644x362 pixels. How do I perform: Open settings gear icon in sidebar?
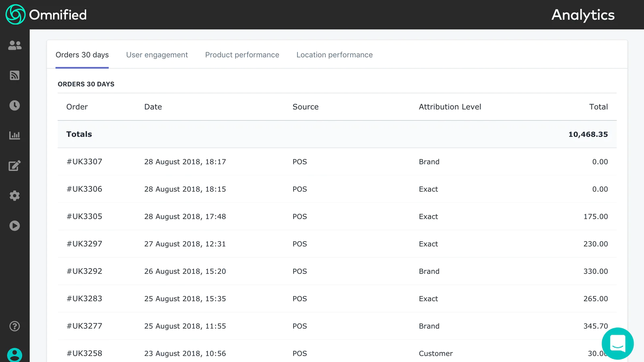tap(14, 196)
